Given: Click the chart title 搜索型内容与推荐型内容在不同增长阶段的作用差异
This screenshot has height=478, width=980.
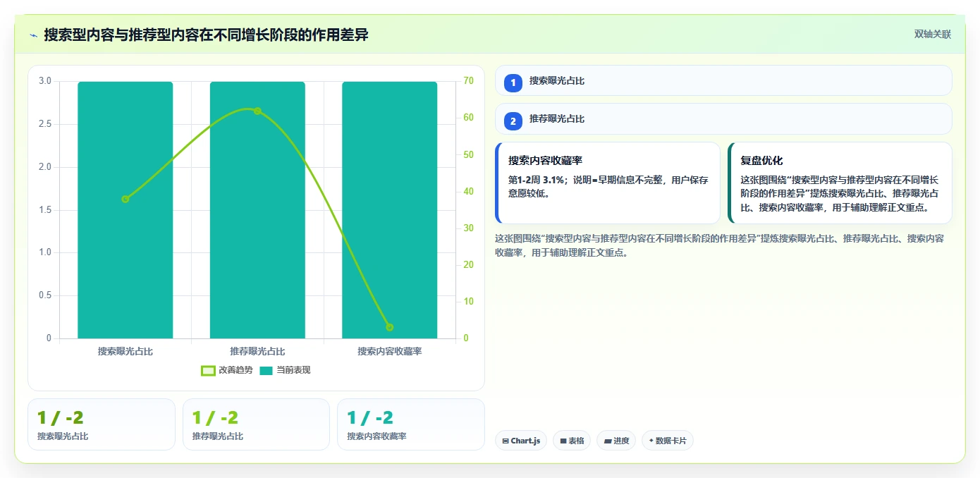Looking at the screenshot, I should [206, 35].
